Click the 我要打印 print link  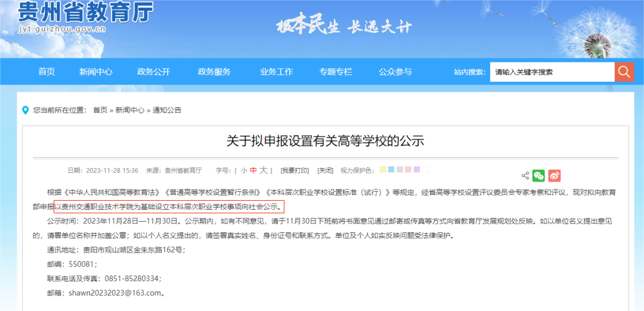(295, 170)
